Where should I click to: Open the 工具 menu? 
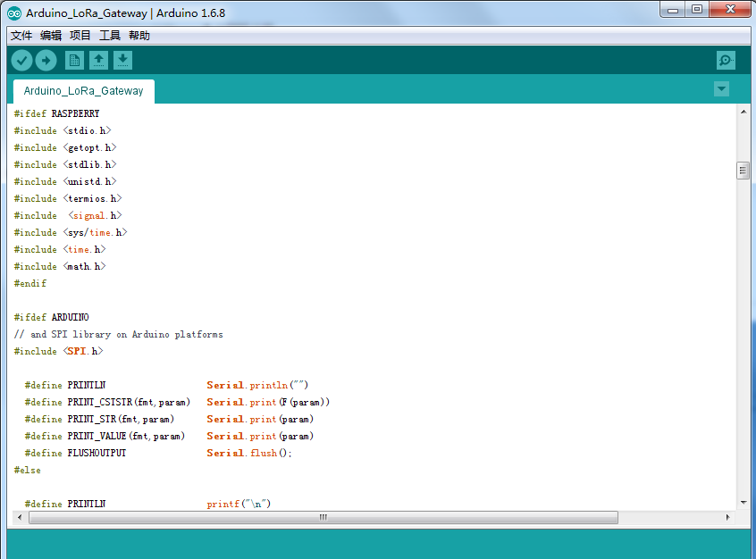[x=109, y=36]
